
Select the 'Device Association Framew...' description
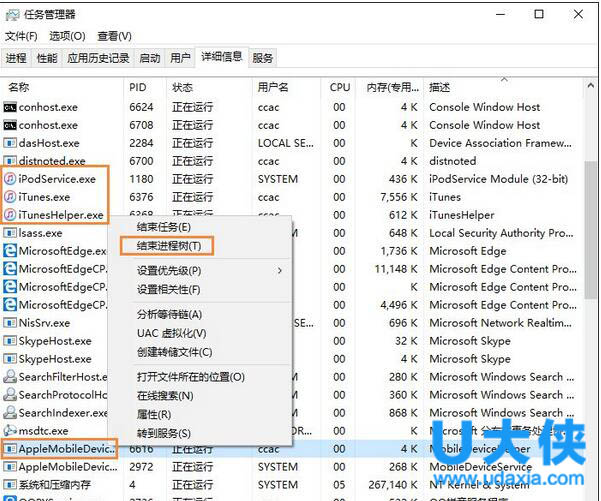click(x=500, y=143)
